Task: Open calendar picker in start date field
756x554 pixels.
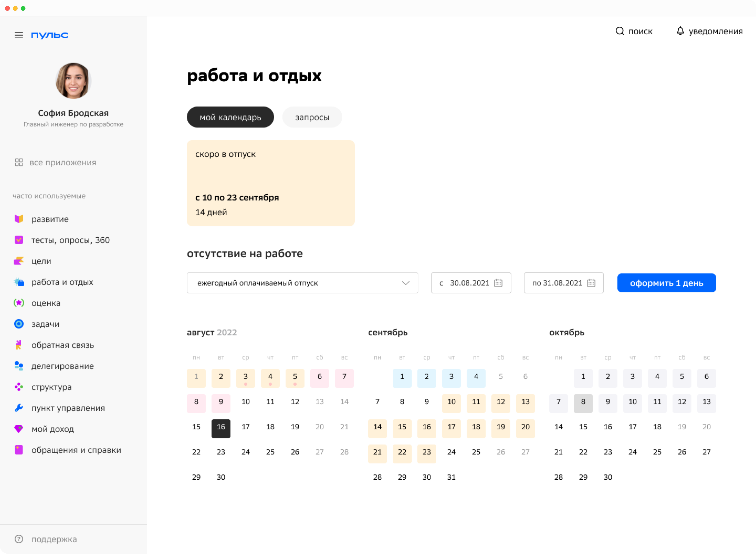Action: click(498, 283)
